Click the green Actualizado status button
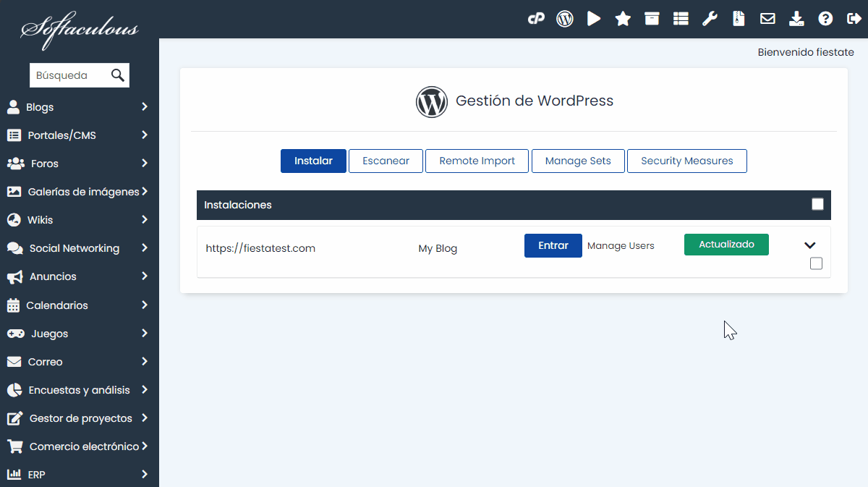The image size is (868, 487). pyautogui.click(x=726, y=245)
